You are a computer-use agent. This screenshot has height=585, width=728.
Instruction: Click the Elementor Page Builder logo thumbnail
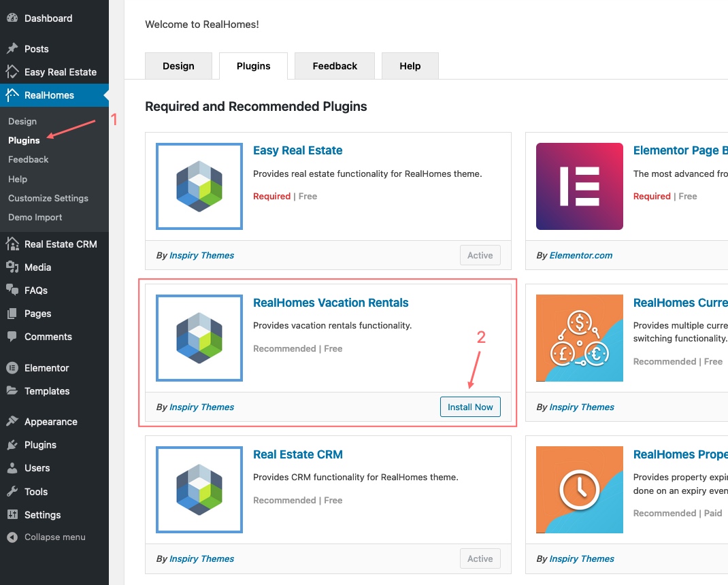point(580,186)
